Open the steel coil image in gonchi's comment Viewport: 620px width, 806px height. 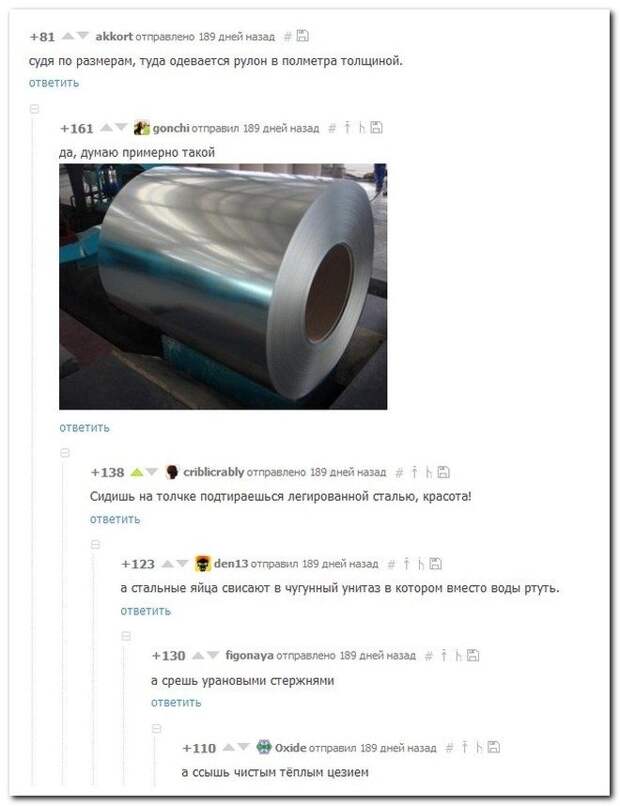pos(223,286)
